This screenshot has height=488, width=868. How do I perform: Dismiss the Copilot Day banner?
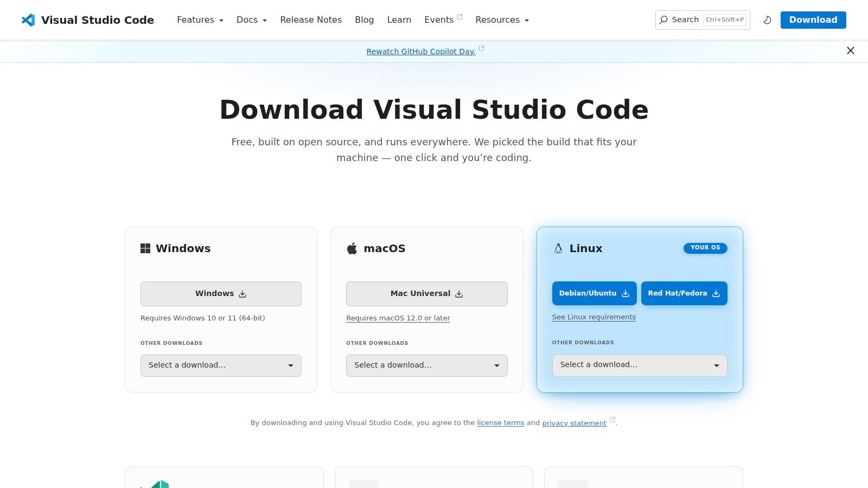[x=851, y=50]
